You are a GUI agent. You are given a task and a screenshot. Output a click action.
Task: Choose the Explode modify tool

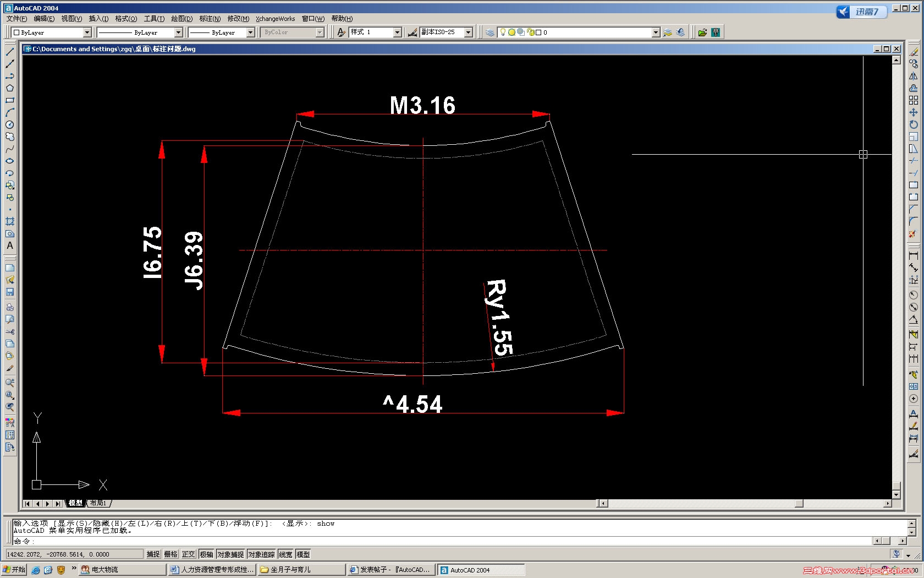click(914, 233)
